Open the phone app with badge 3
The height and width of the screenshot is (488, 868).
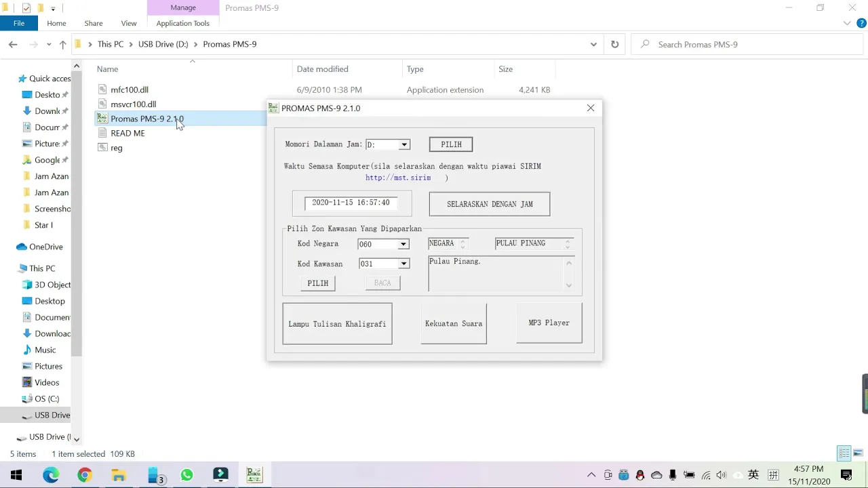coord(155,475)
